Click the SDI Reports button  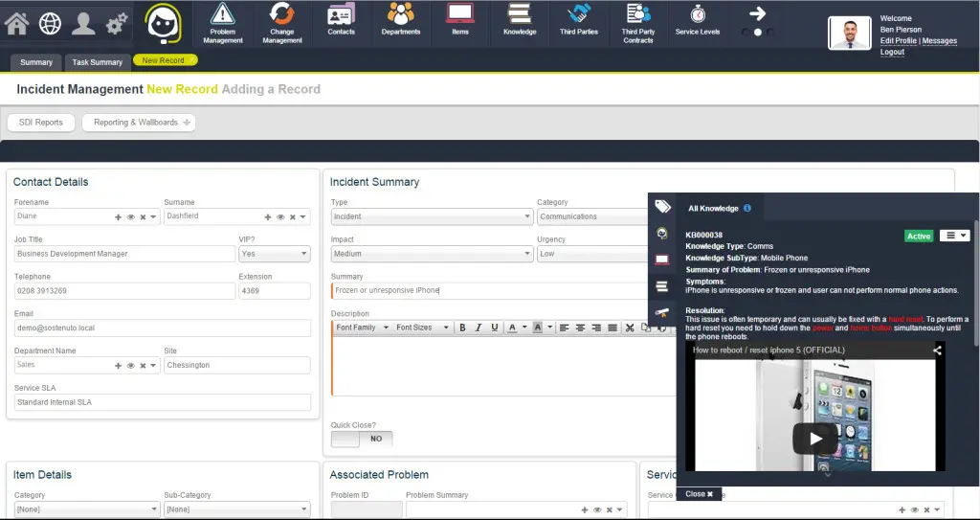point(40,123)
